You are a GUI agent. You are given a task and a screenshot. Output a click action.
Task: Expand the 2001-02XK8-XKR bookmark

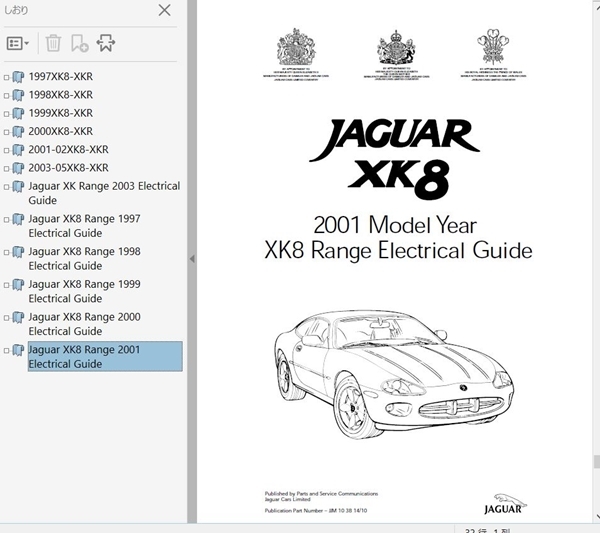(6, 150)
